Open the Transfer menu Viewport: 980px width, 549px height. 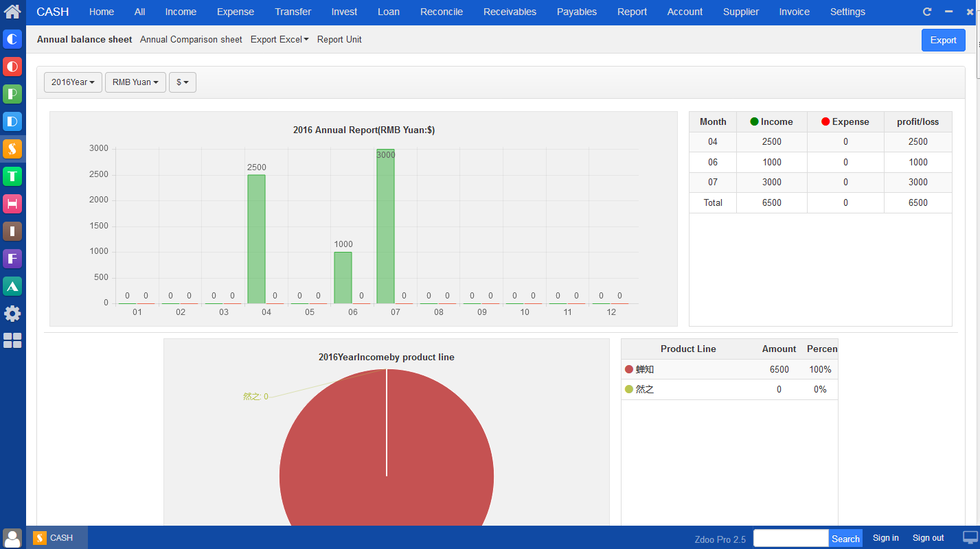[x=293, y=12]
